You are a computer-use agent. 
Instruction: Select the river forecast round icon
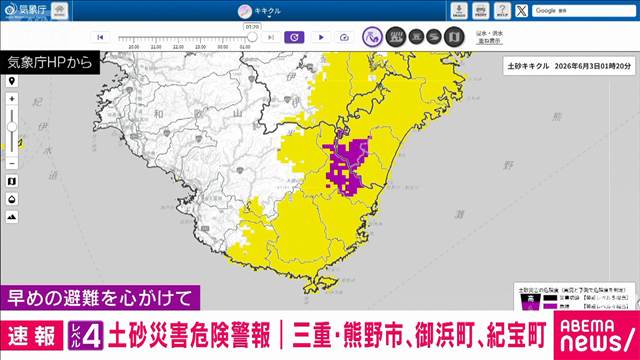434,37
